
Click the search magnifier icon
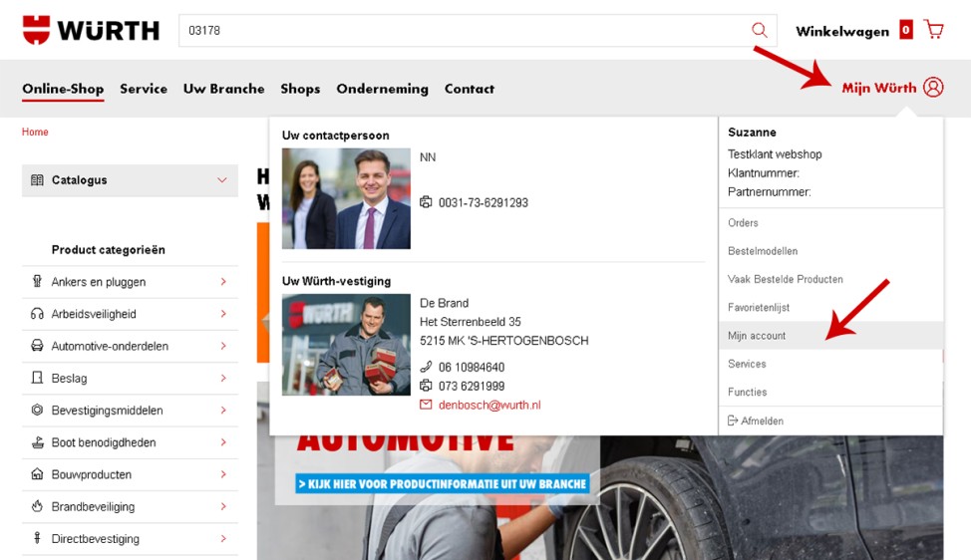760,30
